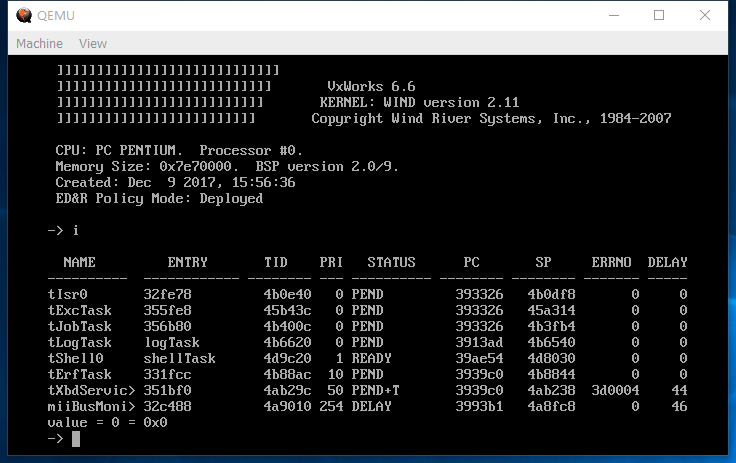Open the Machine menu
The height and width of the screenshot is (463, 736).
tap(39, 44)
